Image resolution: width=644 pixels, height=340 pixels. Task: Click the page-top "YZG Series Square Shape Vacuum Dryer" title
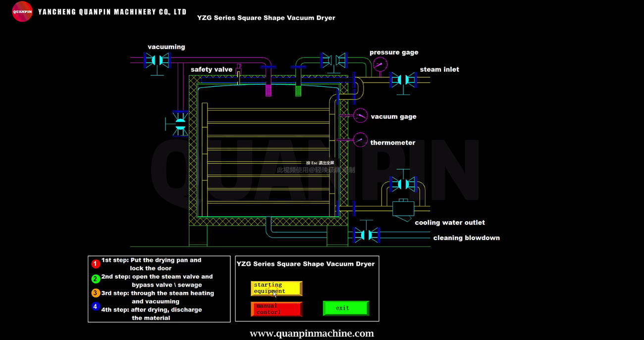click(x=266, y=18)
